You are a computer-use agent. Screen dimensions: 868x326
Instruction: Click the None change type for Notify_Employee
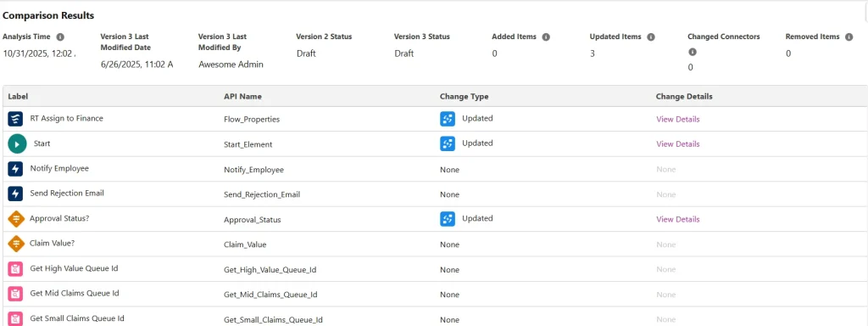pos(449,170)
